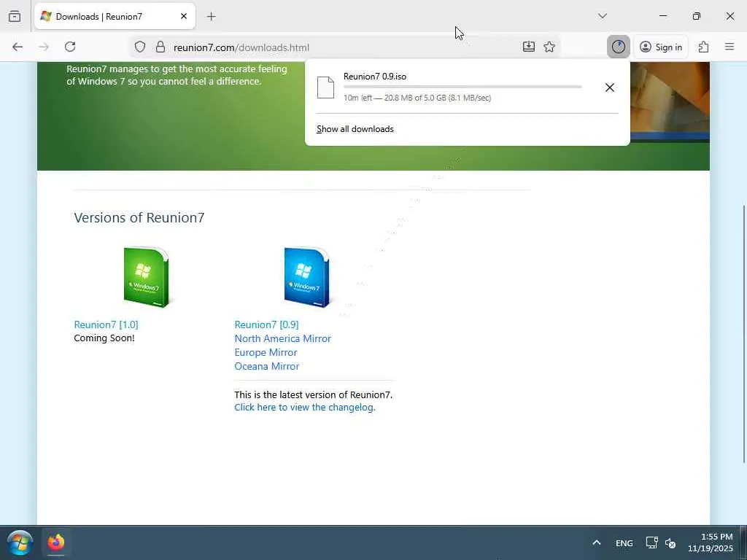Image resolution: width=747 pixels, height=560 pixels.
Task: Click the download progress bar
Action: click(x=462, y=87)
